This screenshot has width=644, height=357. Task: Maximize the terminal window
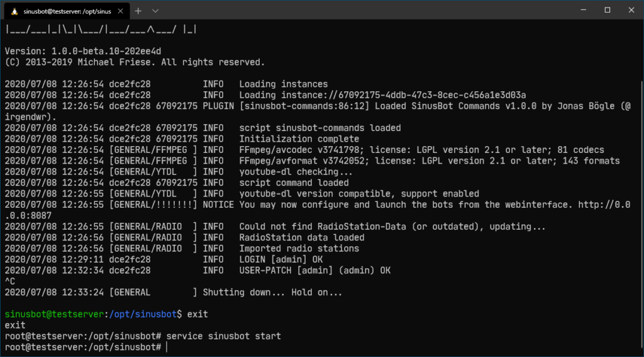coord(608,10)
